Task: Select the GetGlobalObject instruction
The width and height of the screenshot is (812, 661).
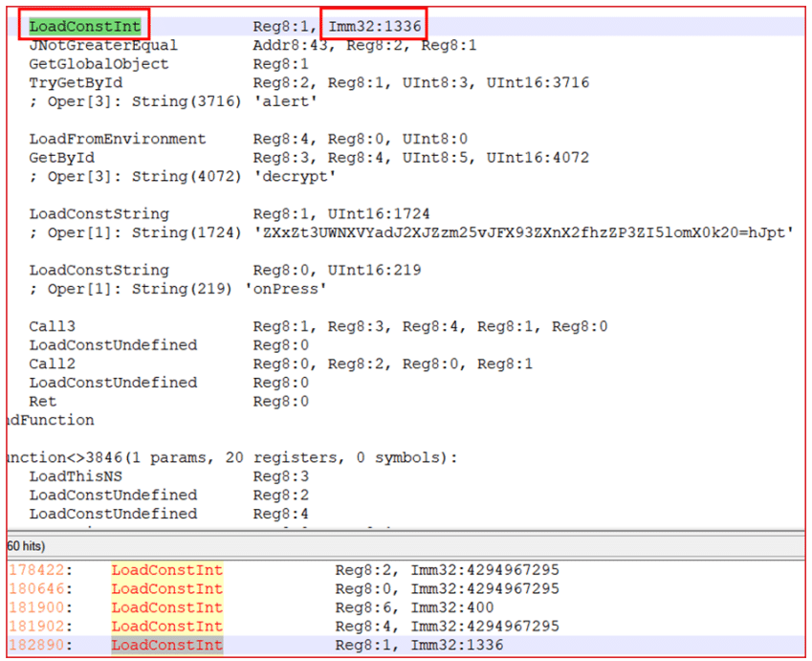Action: tap(99, 64)
